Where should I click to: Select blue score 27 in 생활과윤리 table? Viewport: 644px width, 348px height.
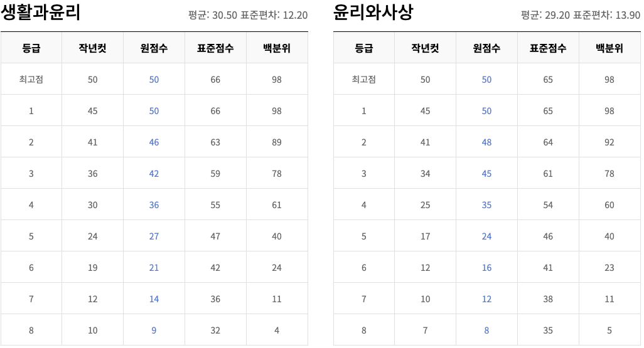(154, 236)
